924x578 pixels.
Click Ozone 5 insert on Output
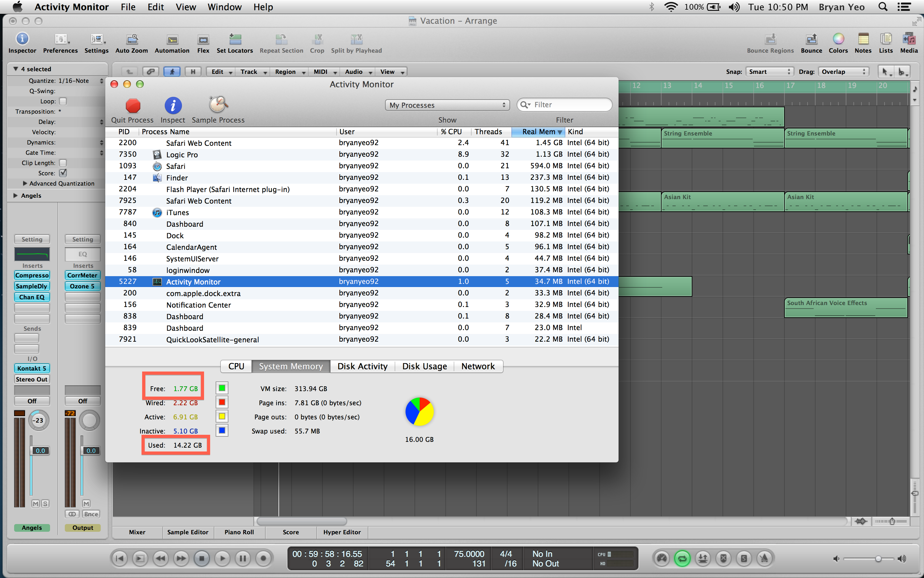[x=82, y=286]
